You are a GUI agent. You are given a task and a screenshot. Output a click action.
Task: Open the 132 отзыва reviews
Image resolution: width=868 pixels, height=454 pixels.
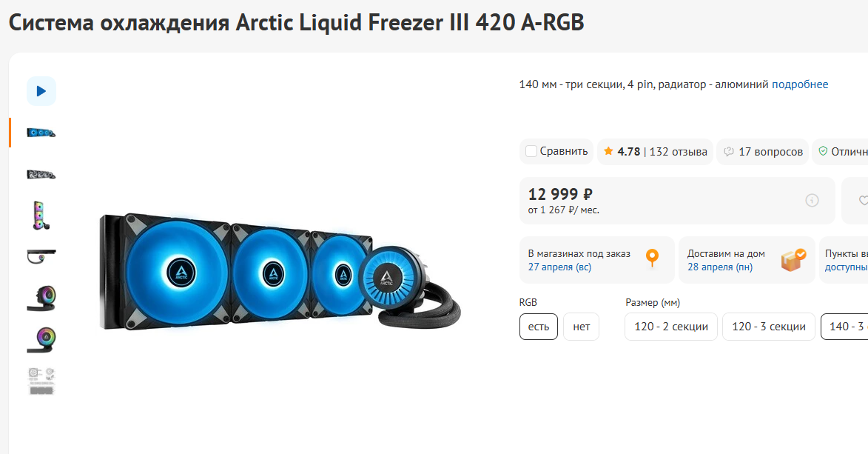click(678, 151)
